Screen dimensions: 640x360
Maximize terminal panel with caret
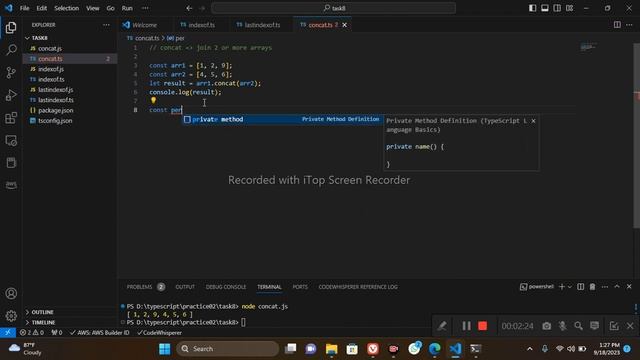(x=617, y=287)
